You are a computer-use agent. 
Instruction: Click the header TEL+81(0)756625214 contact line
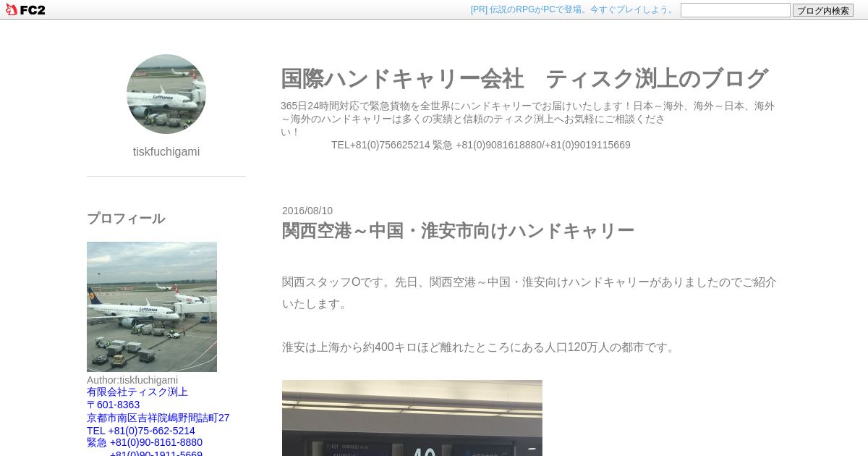pos(481,145)
